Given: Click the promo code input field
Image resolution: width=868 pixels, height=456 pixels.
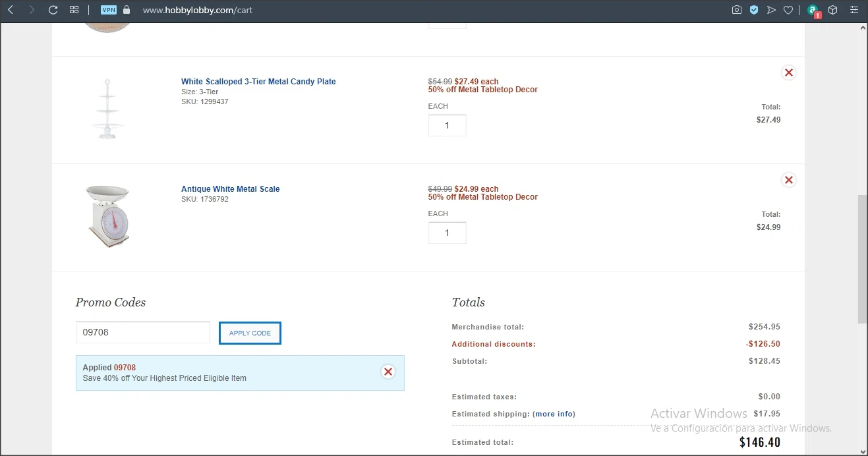Looking at the screenshot, I should click(142, 333).
